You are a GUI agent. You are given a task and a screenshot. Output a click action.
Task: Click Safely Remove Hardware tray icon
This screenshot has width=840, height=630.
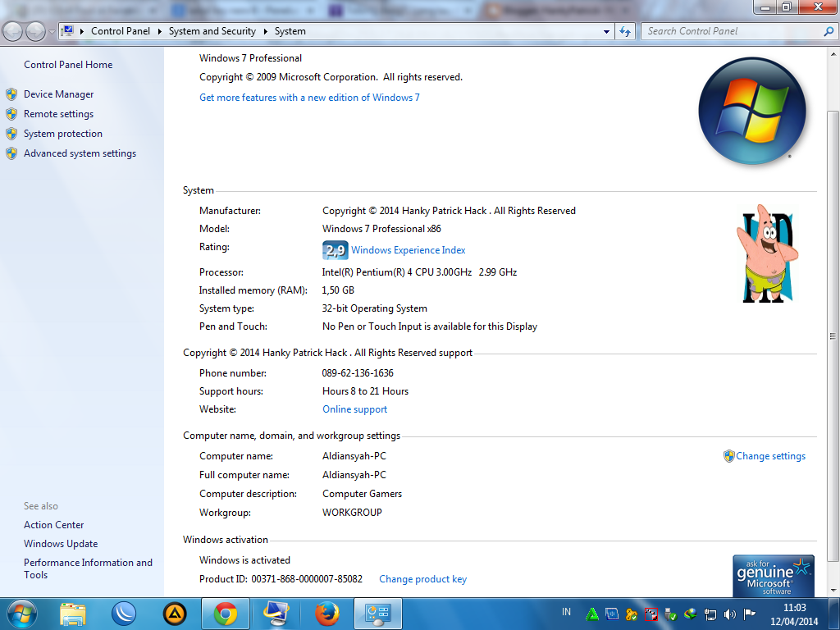(x=671, y=614)
